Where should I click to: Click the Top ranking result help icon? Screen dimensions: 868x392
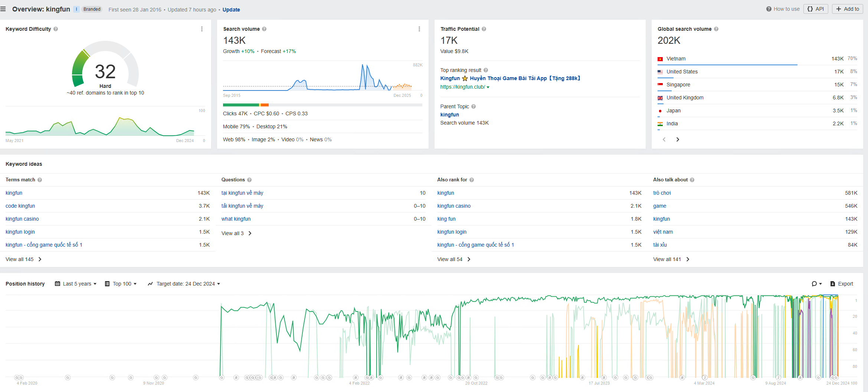(x=486, y=70)
